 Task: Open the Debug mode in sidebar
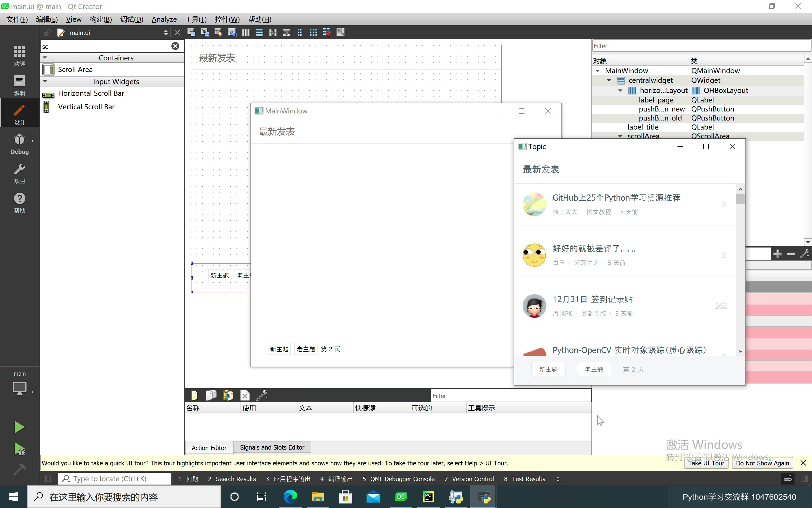[x=19, y=144]
